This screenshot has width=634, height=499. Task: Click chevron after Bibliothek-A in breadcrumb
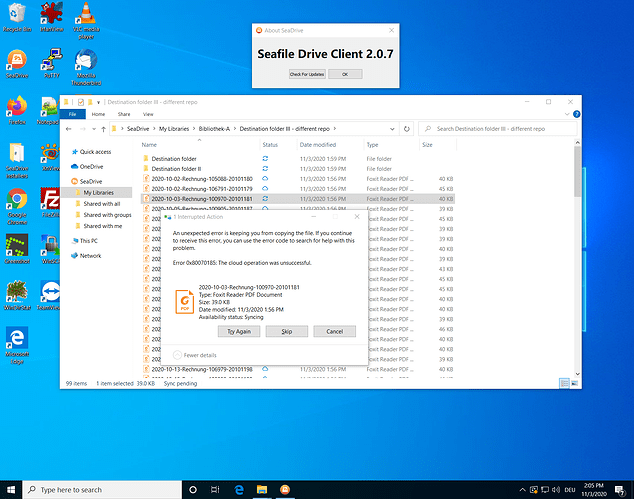tap(235, 129)
